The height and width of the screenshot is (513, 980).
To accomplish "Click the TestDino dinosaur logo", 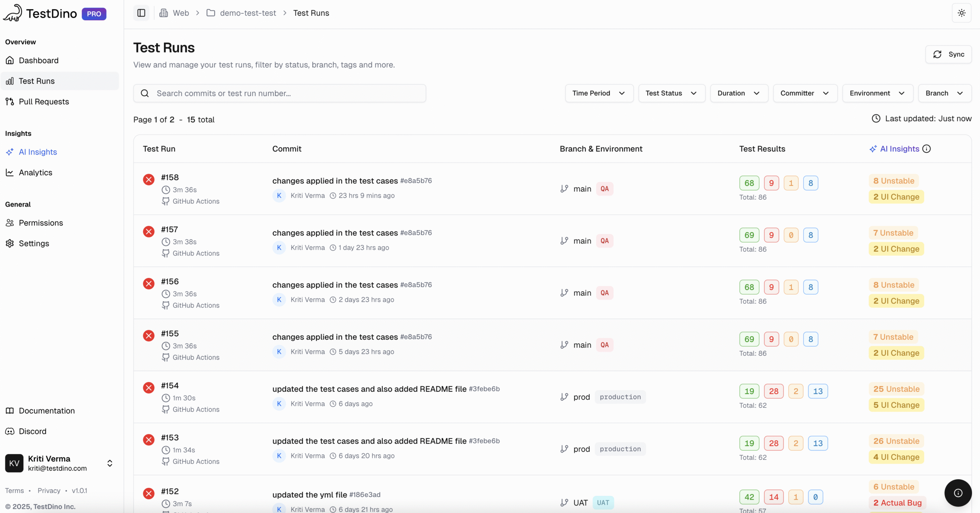I will tap(13, 13).
